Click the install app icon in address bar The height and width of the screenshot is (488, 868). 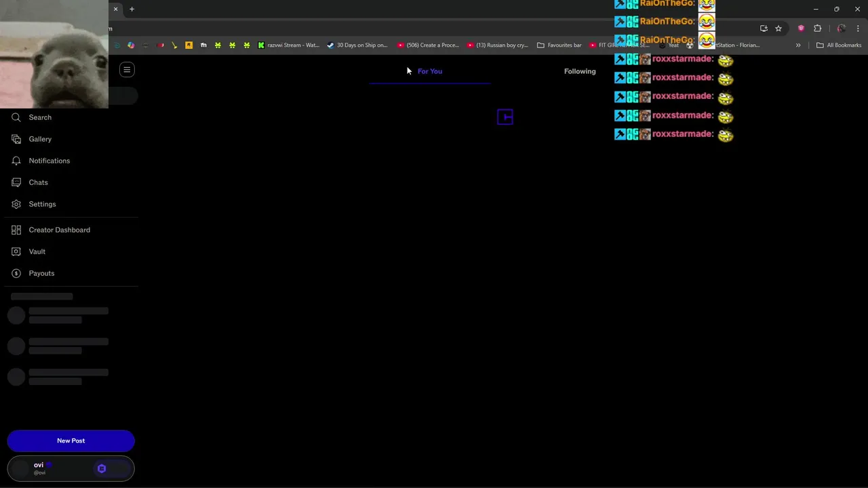pos(764,28)
